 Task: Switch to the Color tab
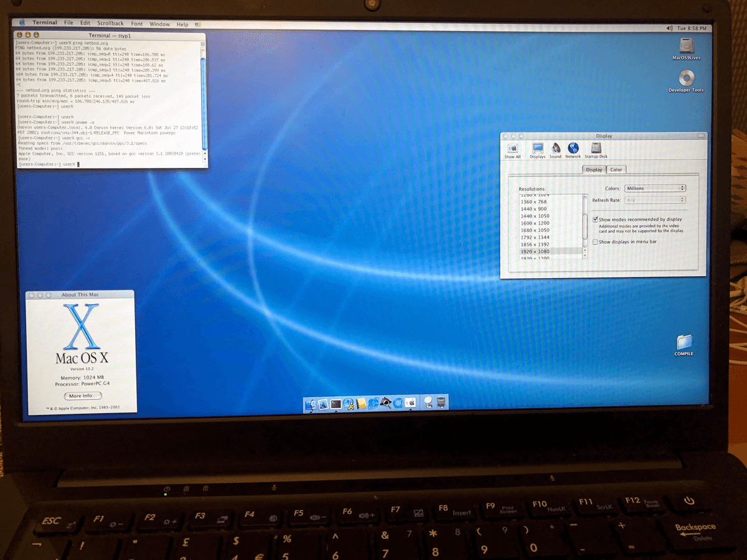click(616, 169)
